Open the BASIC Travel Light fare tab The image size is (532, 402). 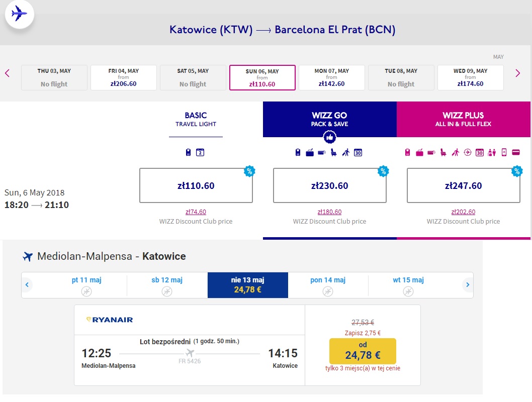point(196,119)
